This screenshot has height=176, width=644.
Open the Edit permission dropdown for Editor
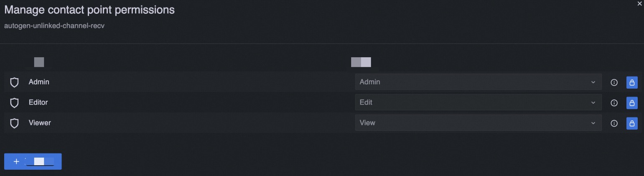coord(478,102)
